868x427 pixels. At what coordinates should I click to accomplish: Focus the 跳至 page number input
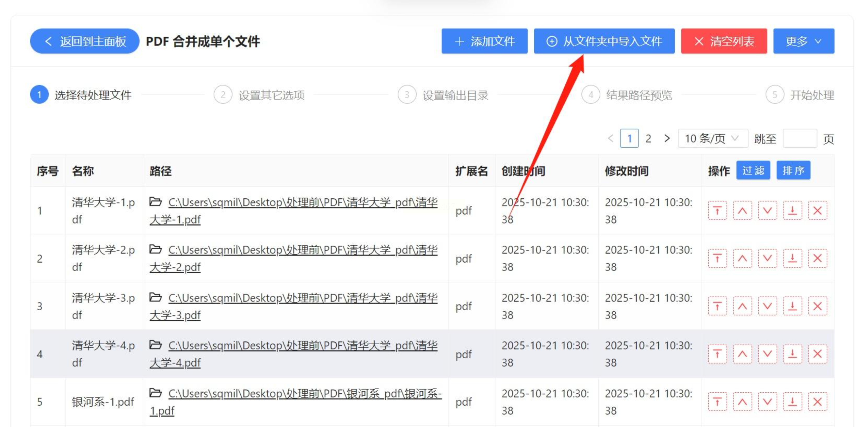pyautogui.click(x=799, y=139)
